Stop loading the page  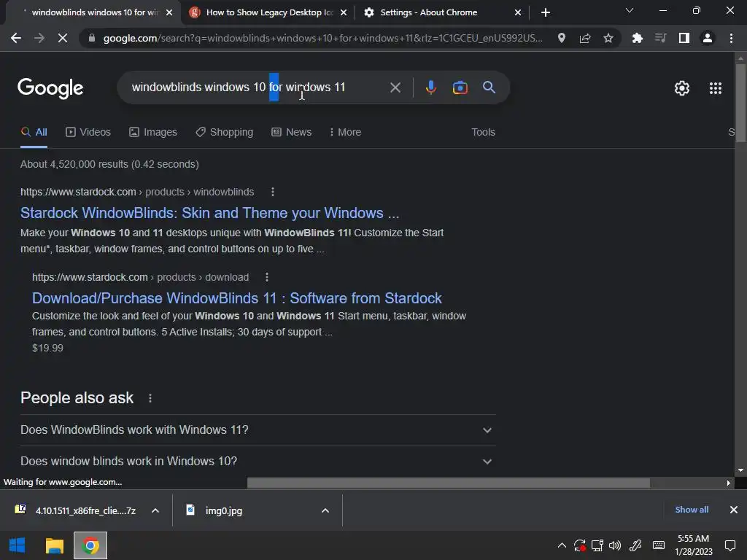tap(63, 38)
